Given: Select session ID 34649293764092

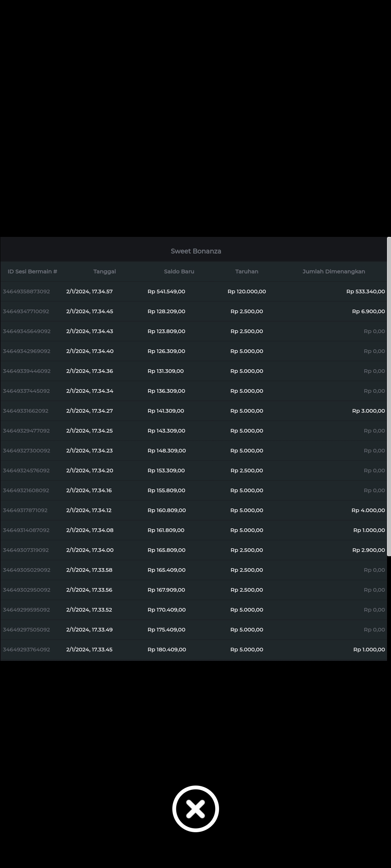Looking at the screenshot, I should [x=26, y=650].
